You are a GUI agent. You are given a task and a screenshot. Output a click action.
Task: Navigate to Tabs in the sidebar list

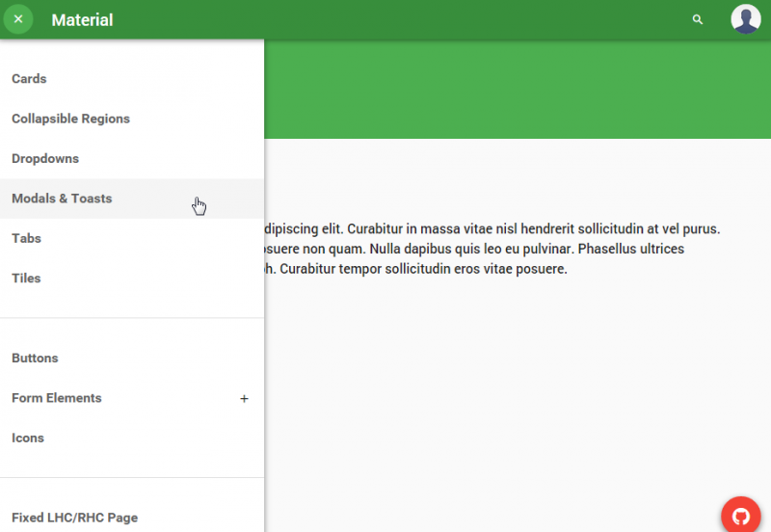pyautogui.click(x=26, y=238)
